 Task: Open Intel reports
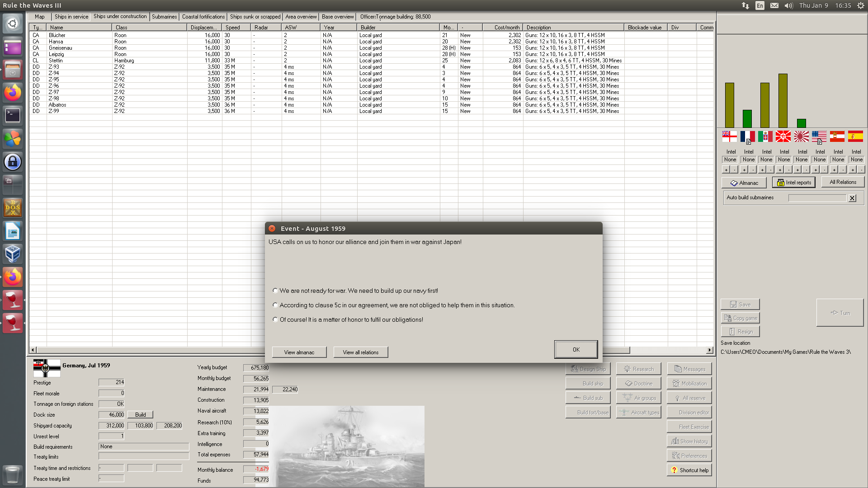pos(794,183)
